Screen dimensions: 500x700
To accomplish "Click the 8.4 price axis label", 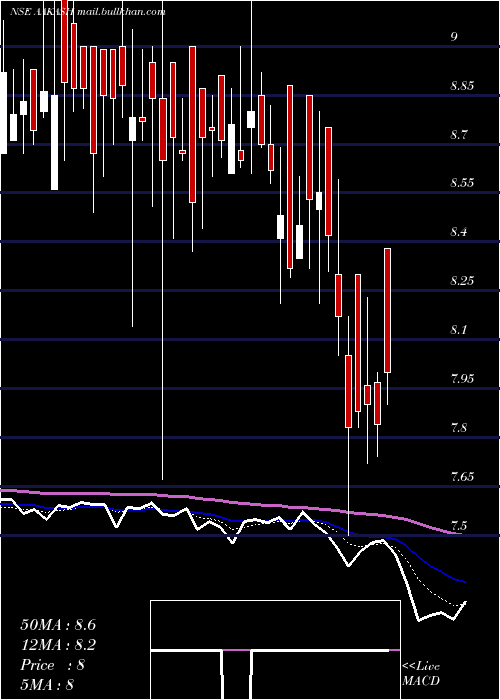I will [x=459, y=232].
